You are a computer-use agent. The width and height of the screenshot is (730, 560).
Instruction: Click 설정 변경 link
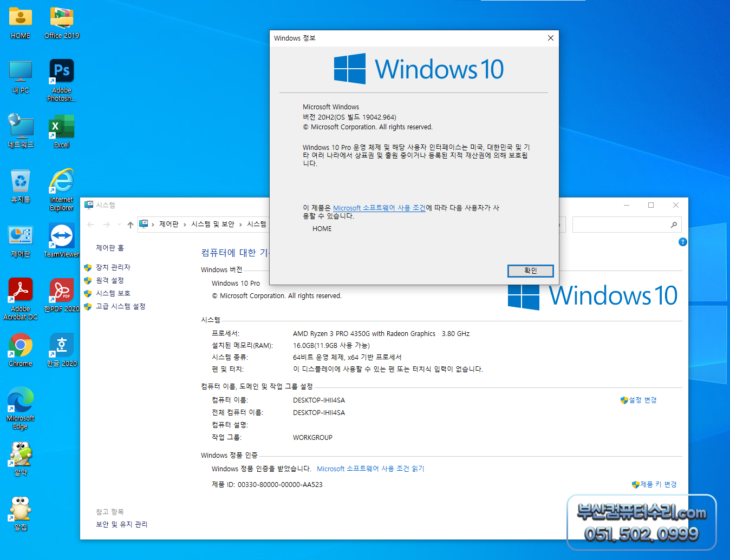643,400
